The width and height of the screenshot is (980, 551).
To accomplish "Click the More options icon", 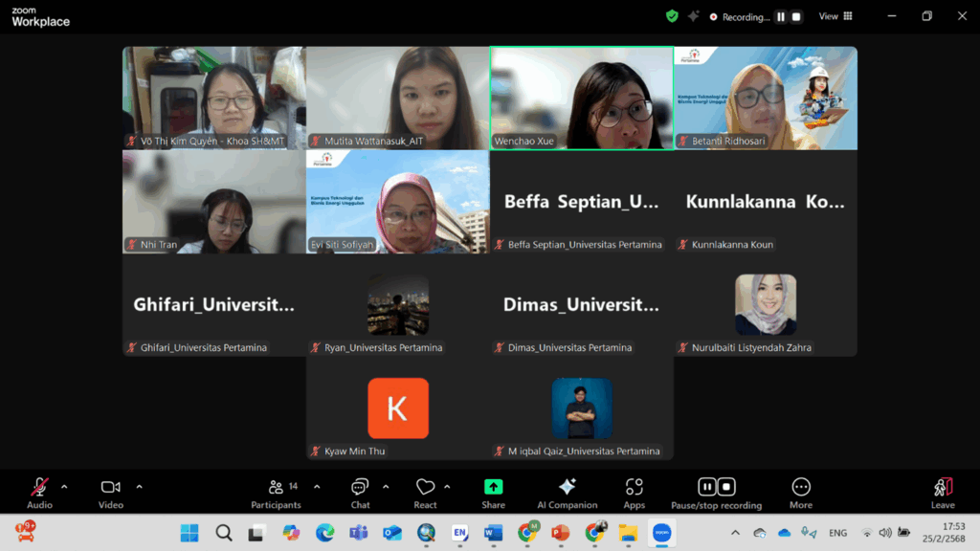I will tap(801, 488).
